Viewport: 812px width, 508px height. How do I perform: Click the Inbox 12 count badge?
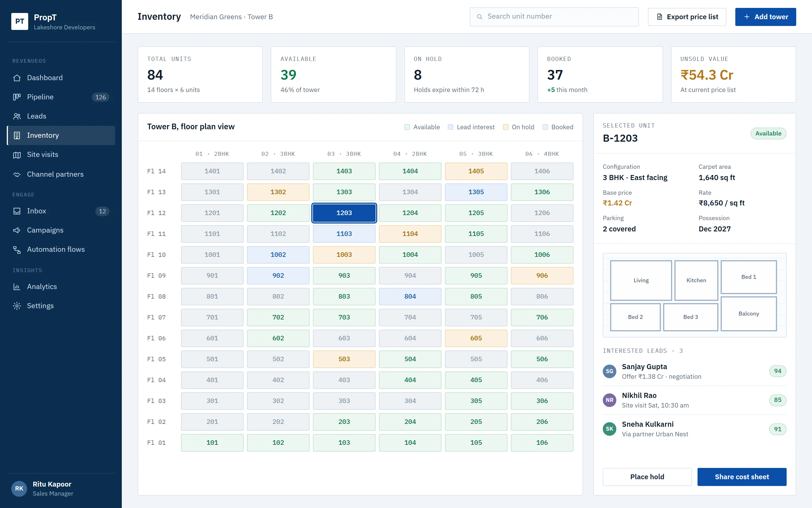coord(102,211)
